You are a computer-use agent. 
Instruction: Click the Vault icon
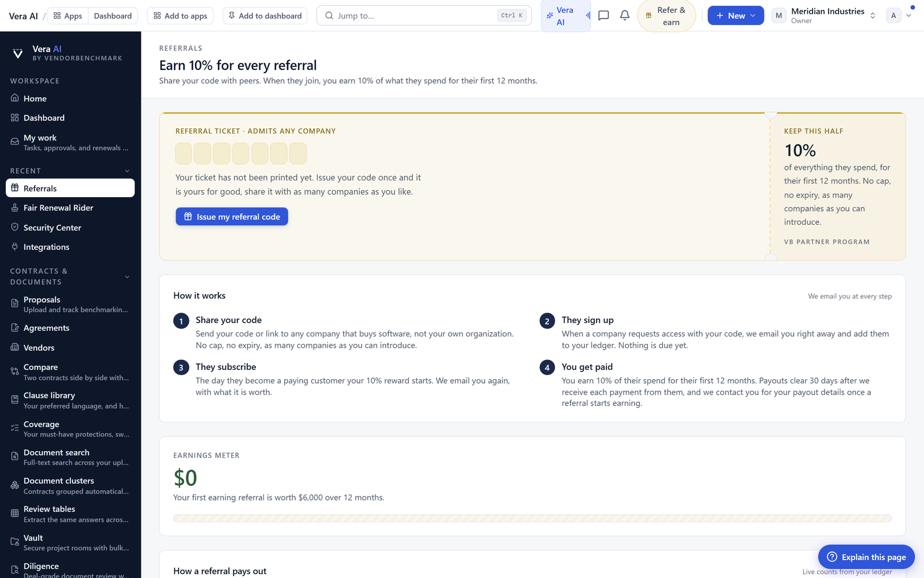pos(15,542)
